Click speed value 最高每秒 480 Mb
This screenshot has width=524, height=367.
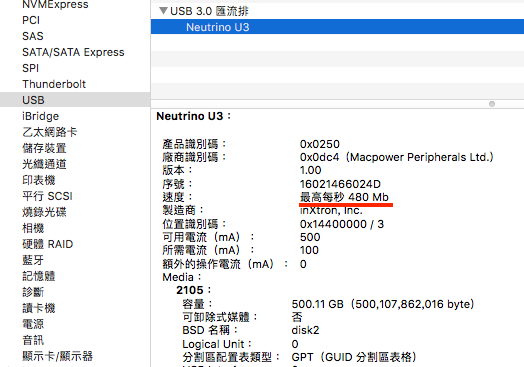(344, 197)
